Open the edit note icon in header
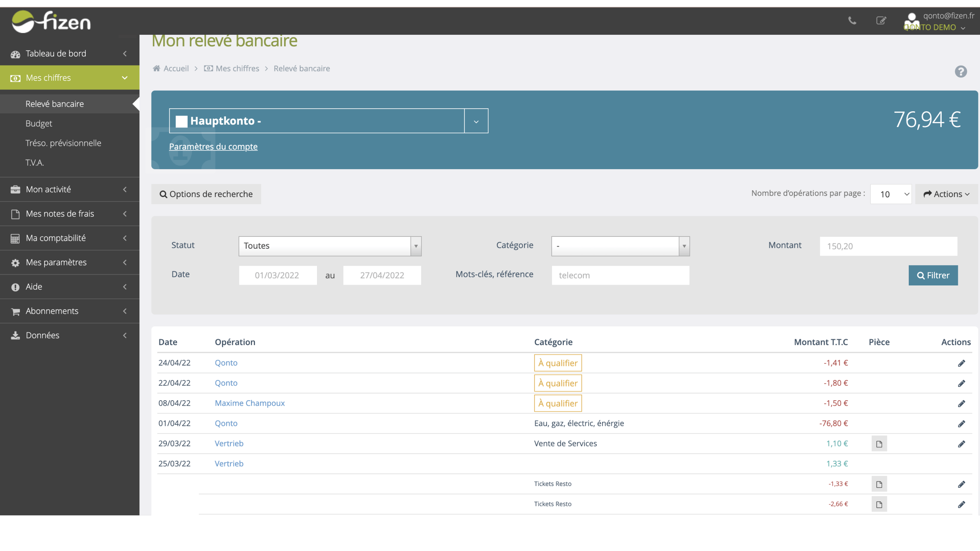Screen dimensions: 980x551 (881, 21)
